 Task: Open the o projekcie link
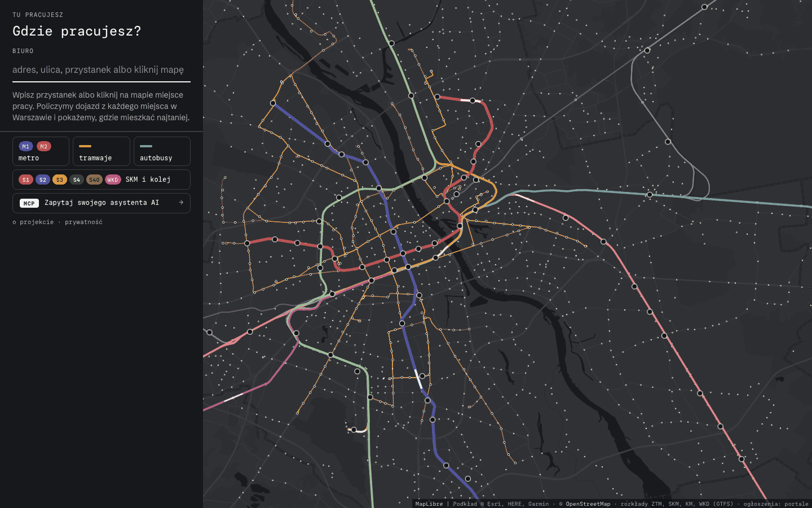[33, 222]
